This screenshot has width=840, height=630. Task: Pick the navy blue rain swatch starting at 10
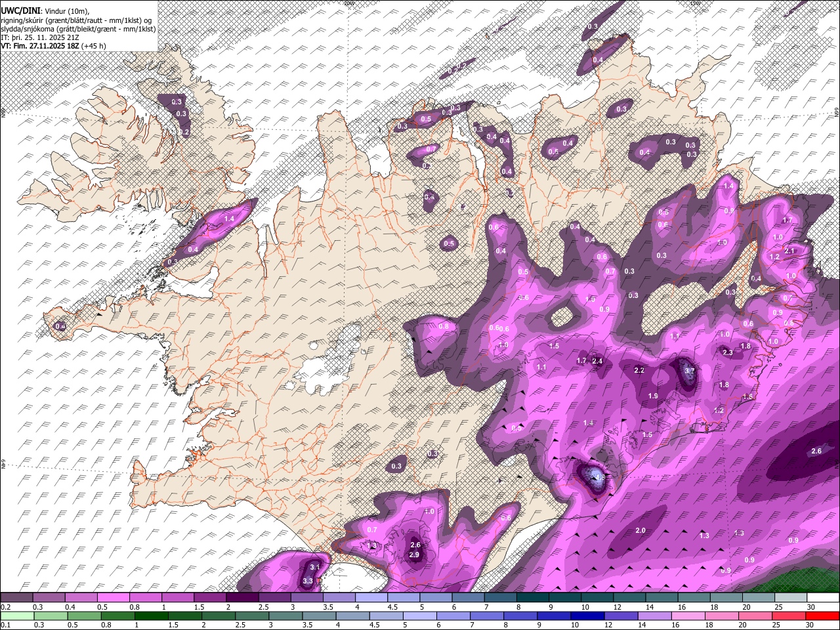[x=587, y=616]
